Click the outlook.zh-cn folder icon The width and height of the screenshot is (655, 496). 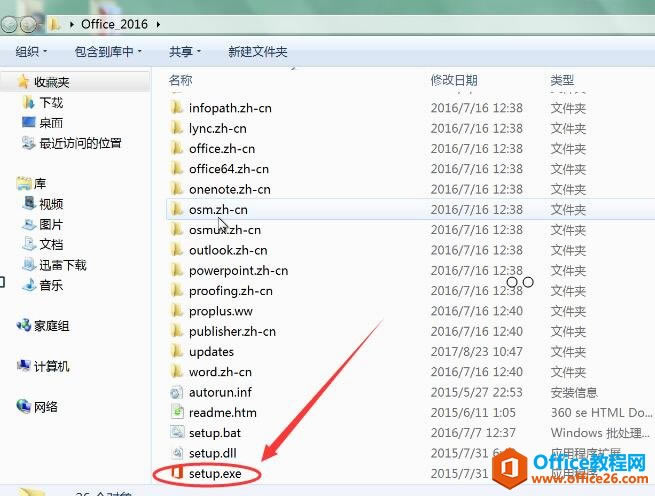177,250
